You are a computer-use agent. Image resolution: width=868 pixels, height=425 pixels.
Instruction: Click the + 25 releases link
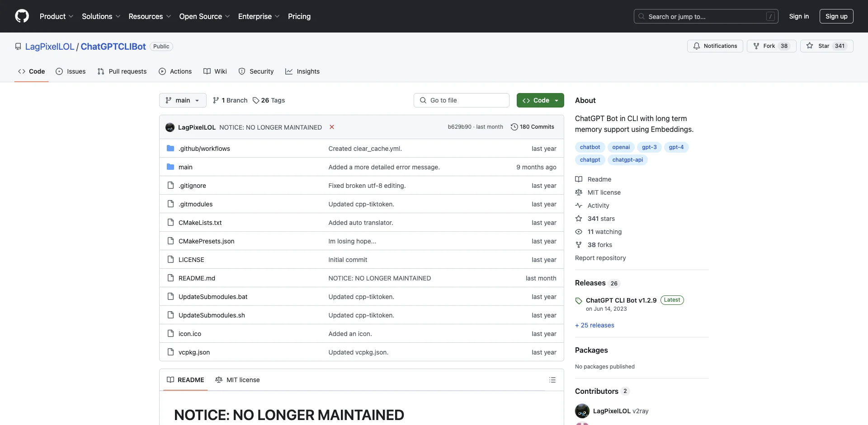click(594, 325)
